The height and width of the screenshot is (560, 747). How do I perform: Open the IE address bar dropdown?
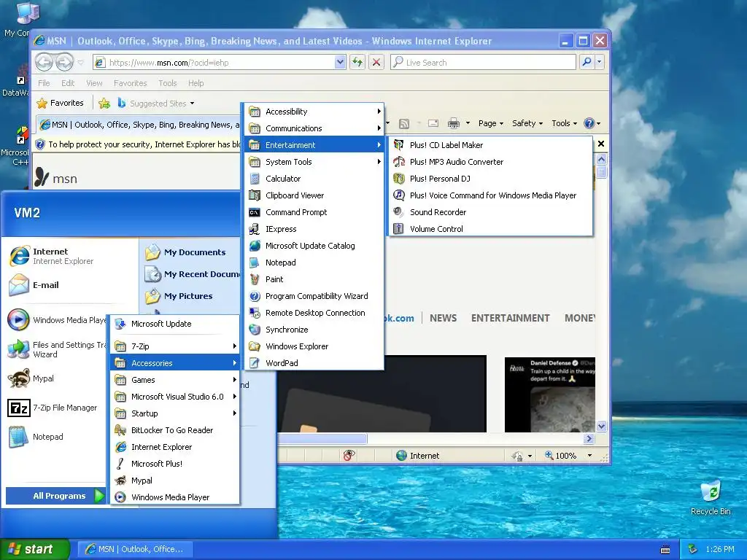pyautogui.click(x=340, y=62)
